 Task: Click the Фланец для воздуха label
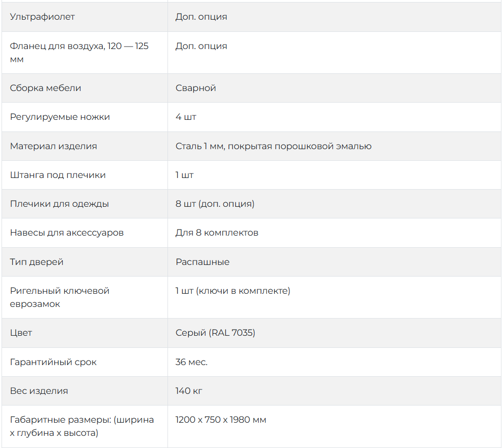(79, 53)
